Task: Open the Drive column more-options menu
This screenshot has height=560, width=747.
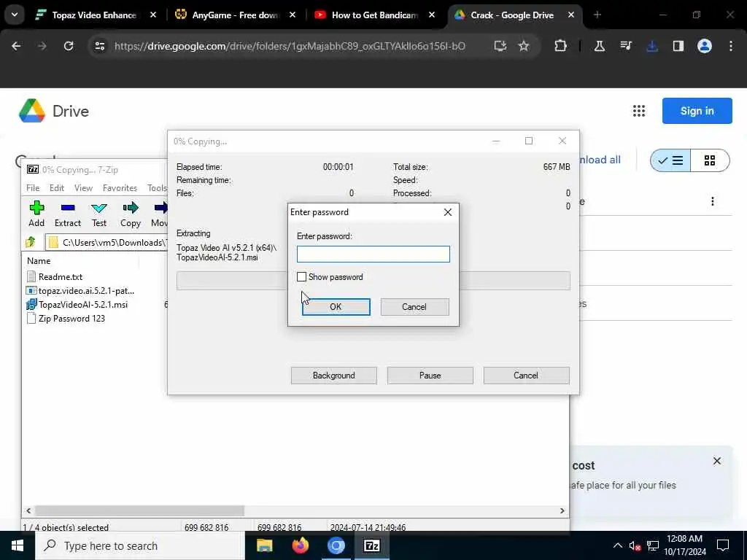Action: [713, 201]
